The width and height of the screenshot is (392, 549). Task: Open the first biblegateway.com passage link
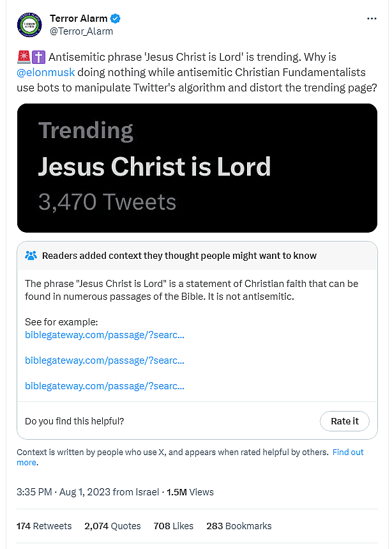pyautogui.click(x=105, y=334)
